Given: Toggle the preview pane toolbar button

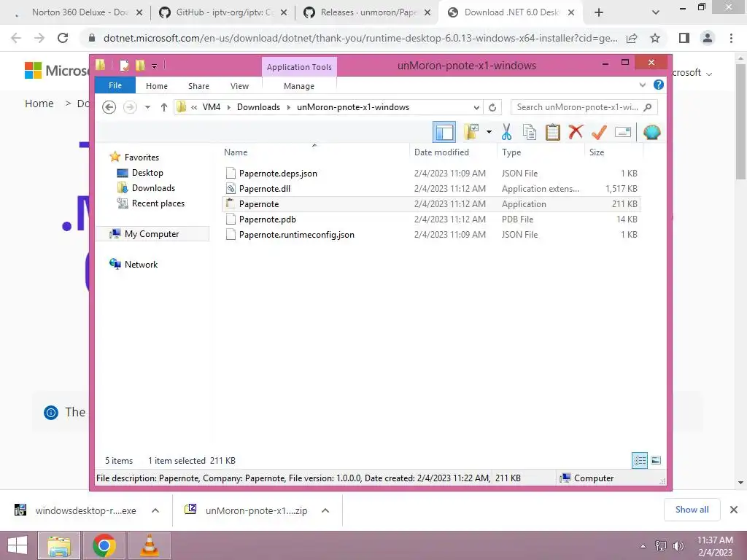Looking at the screenshot, I should 444,133.
